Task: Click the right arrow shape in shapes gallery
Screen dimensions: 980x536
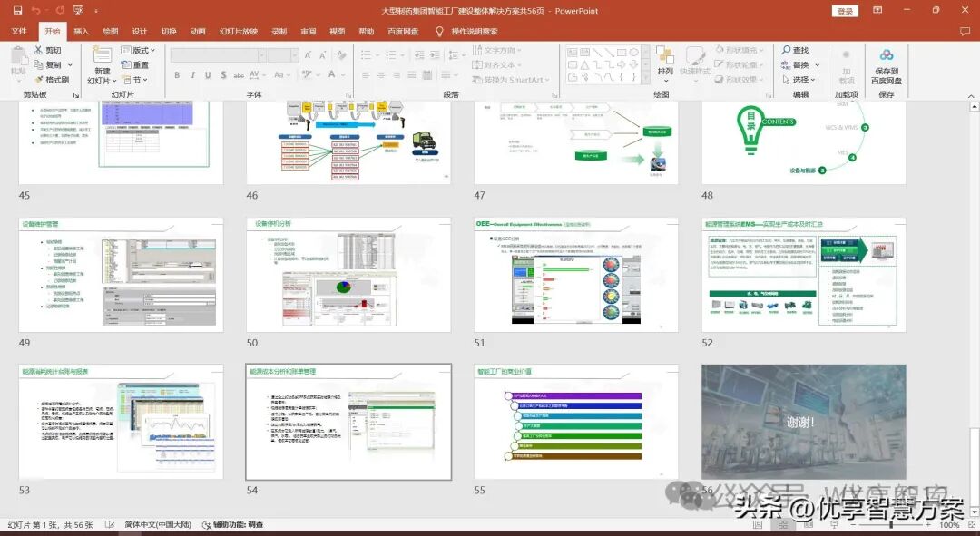Action: pyautogui.click(x=622, y=65)
